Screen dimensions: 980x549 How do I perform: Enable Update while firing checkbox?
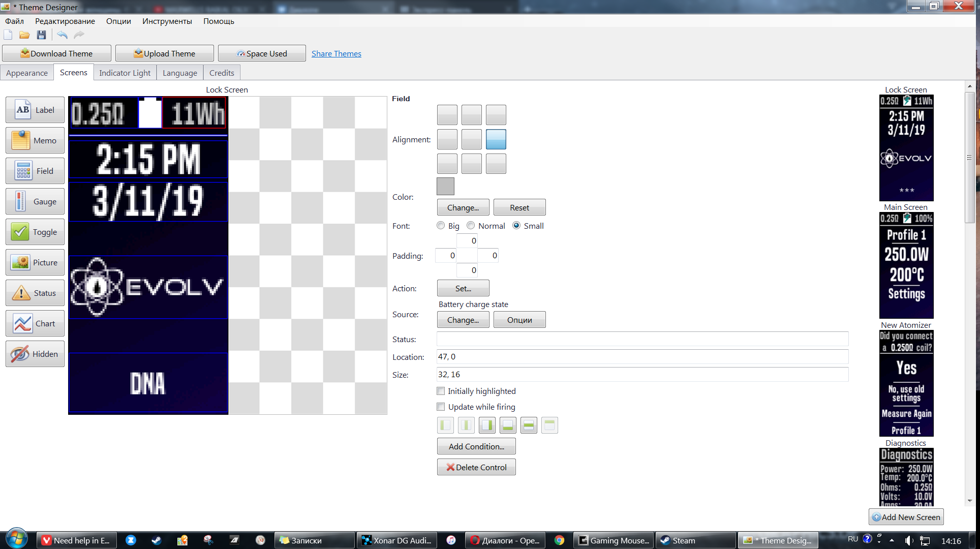click(x=441, y=407)
